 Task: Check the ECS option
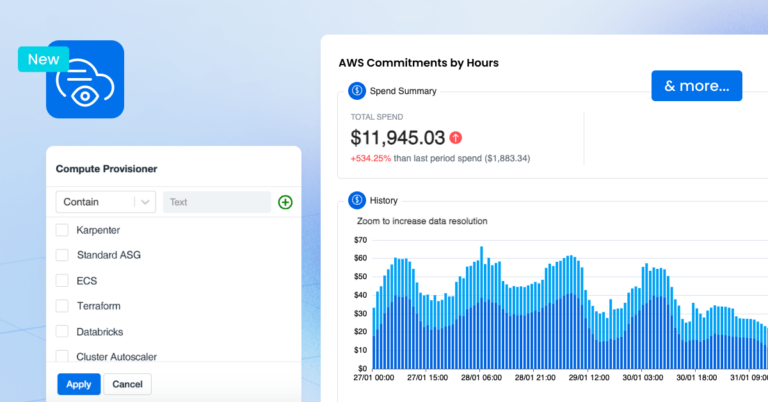click(x=62, y=281)
